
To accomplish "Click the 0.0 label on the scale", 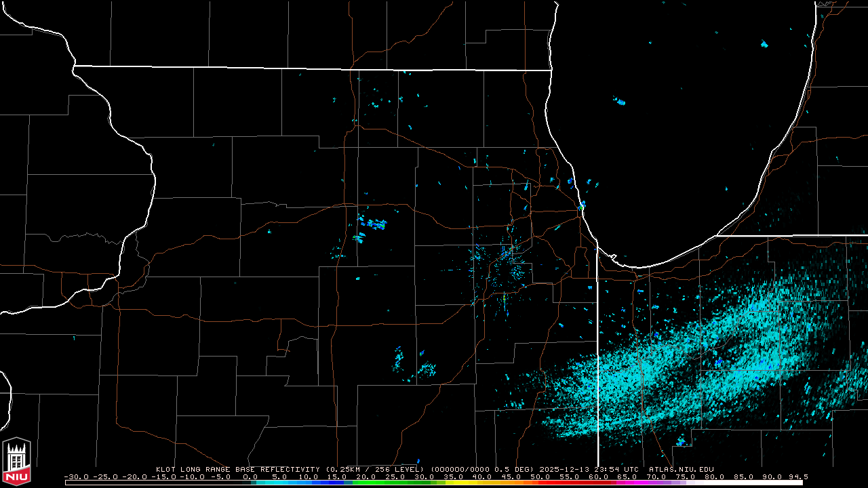I will click(250, 476).
